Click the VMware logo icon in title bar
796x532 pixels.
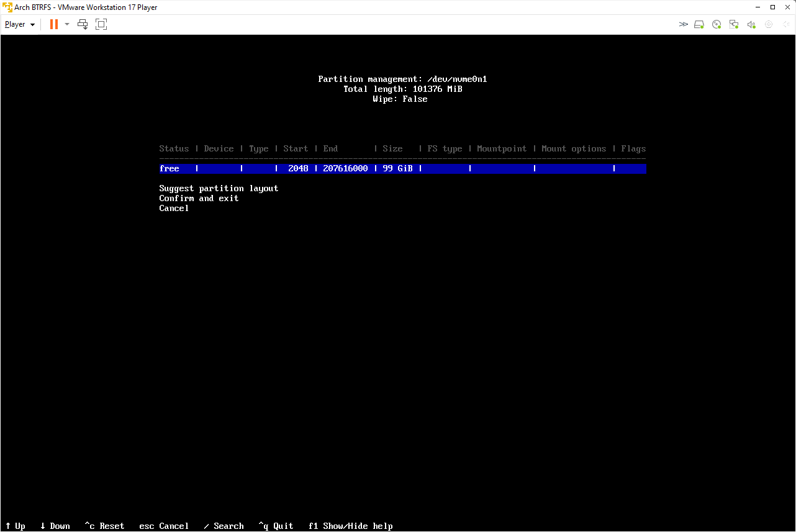coord(7,7)
